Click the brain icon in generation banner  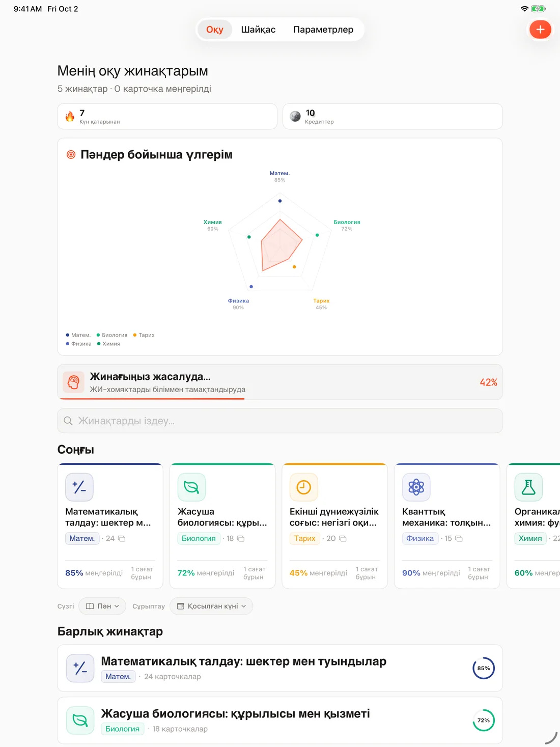point(73,382)
